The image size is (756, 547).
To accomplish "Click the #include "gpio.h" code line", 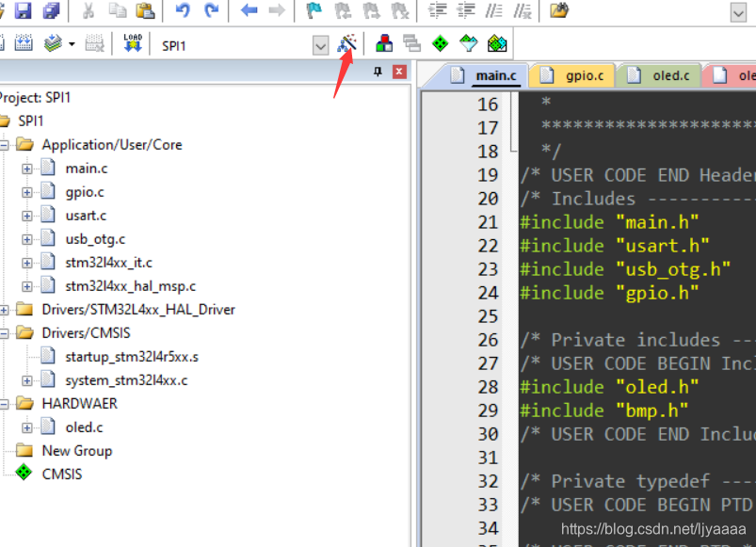I will point(609,293).
